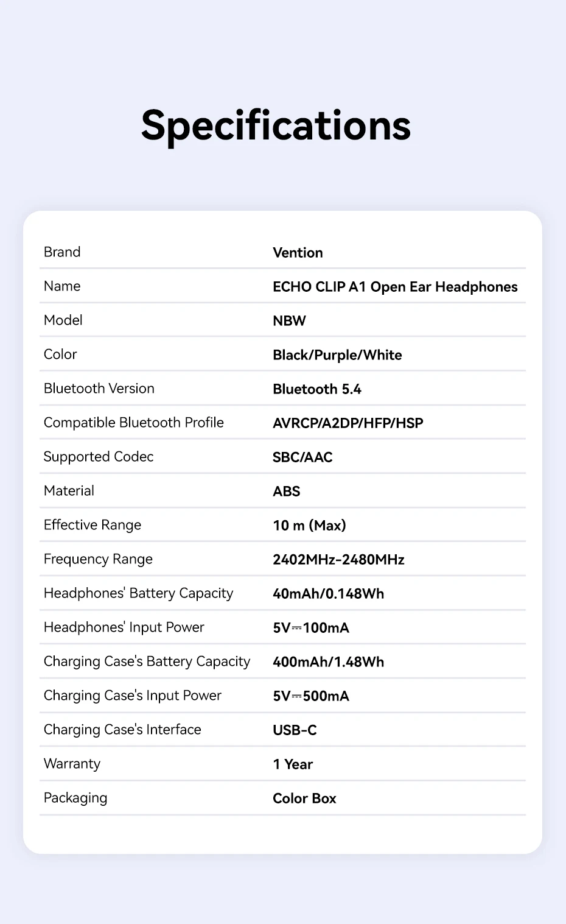Click the 5V 100mA input power value
The image size is (566, 924).
(310, 628)
